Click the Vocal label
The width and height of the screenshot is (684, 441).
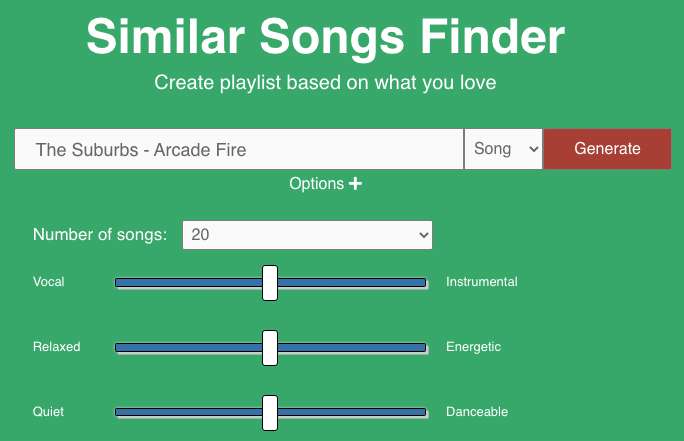[x=49, y=282]
